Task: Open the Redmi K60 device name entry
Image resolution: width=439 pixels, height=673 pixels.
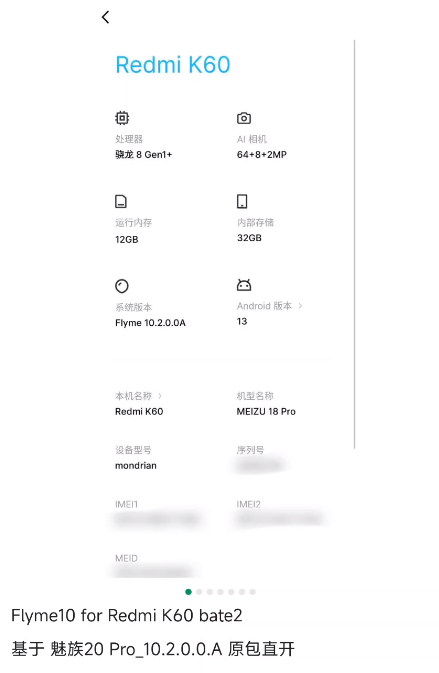Action: 139,412
